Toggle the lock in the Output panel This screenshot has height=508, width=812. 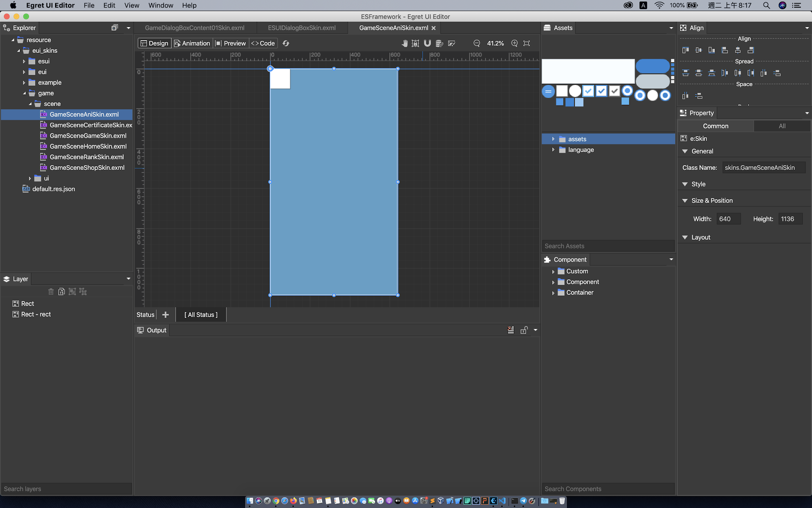524,330
